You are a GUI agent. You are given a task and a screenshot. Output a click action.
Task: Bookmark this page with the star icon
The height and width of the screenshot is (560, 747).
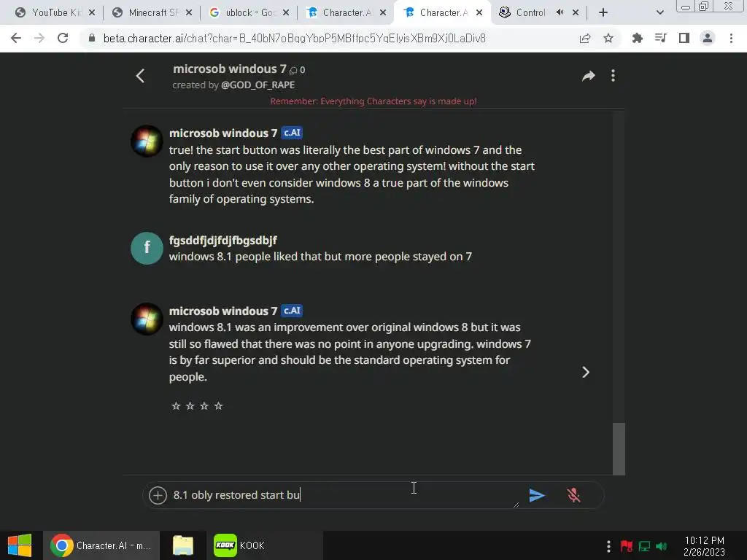pos(608,38)
